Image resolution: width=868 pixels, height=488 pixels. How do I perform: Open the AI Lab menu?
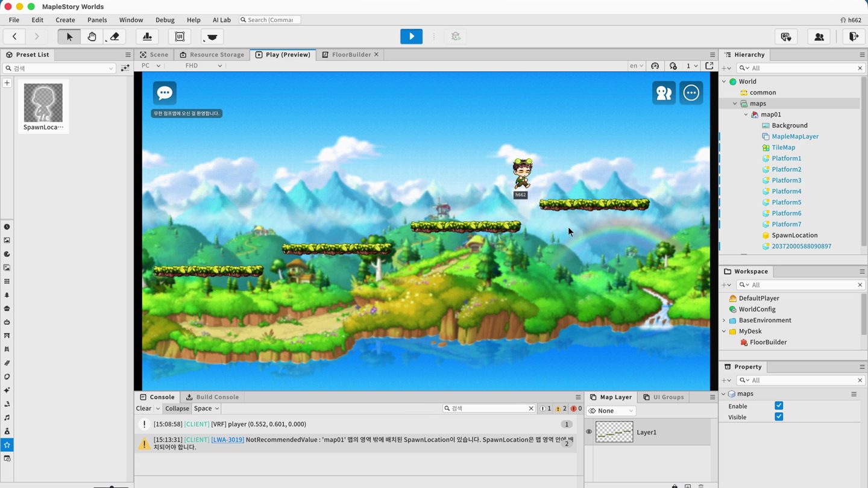coord(221,20)
